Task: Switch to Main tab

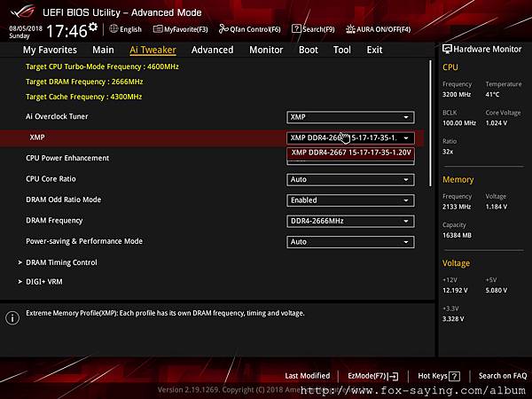Action: 103,50
